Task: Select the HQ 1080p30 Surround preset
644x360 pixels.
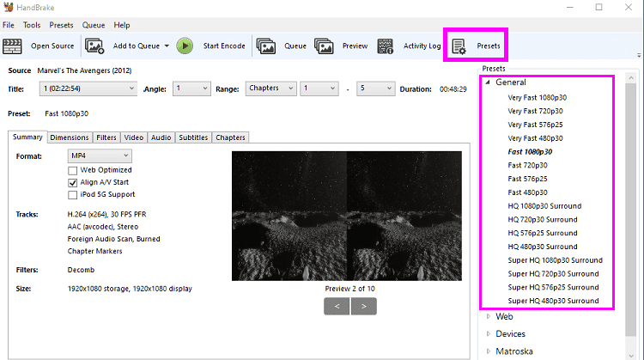Action: click(544, 206)
